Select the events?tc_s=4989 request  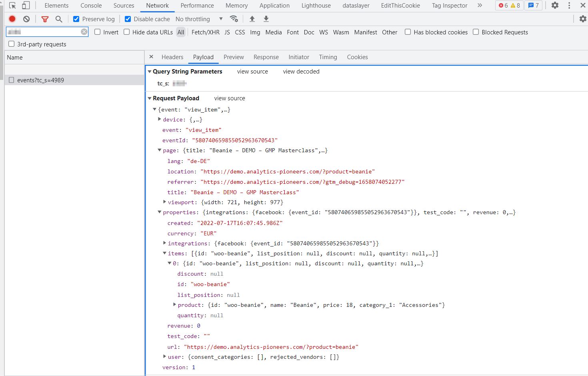[x=74, y=80]
